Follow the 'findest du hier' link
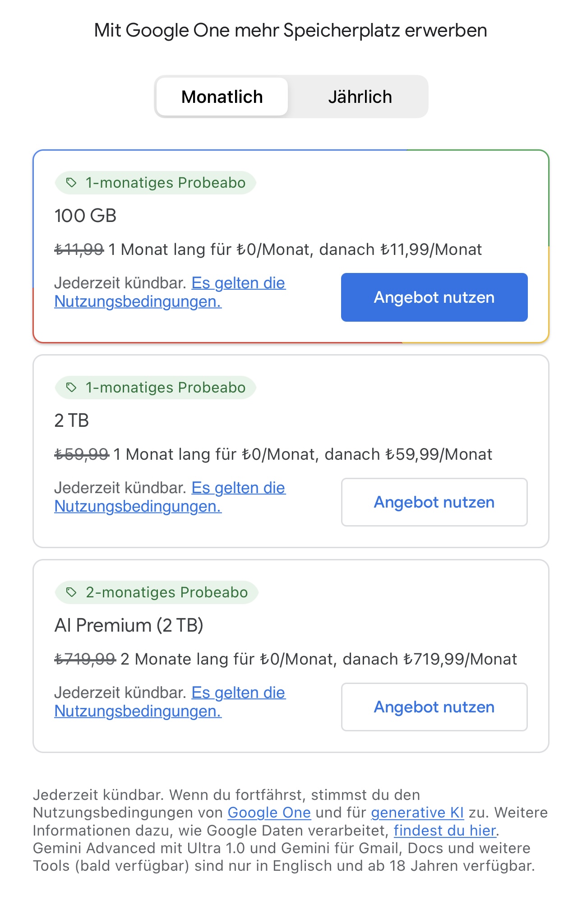The width and height of the screenshot is (582, 924). [444, 831]
